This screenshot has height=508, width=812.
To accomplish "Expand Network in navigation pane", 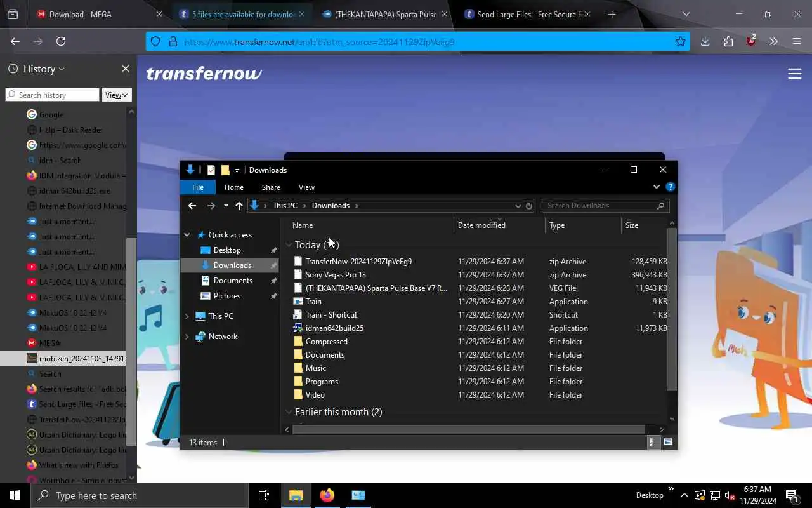I will tap(187, 337).
